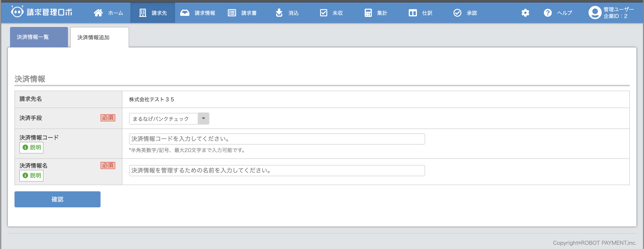Click the home house icon
This screenshot has height=249, width=644.
pos(98,13)
